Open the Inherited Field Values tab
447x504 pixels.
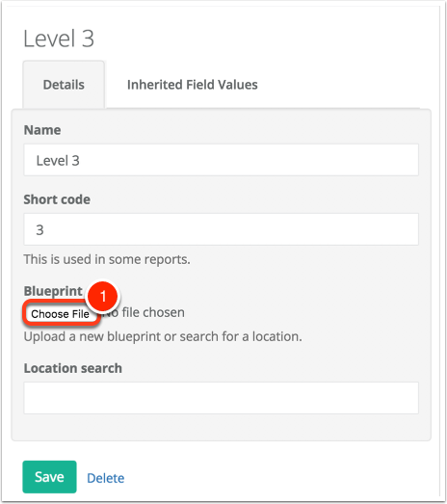point(192,85)
